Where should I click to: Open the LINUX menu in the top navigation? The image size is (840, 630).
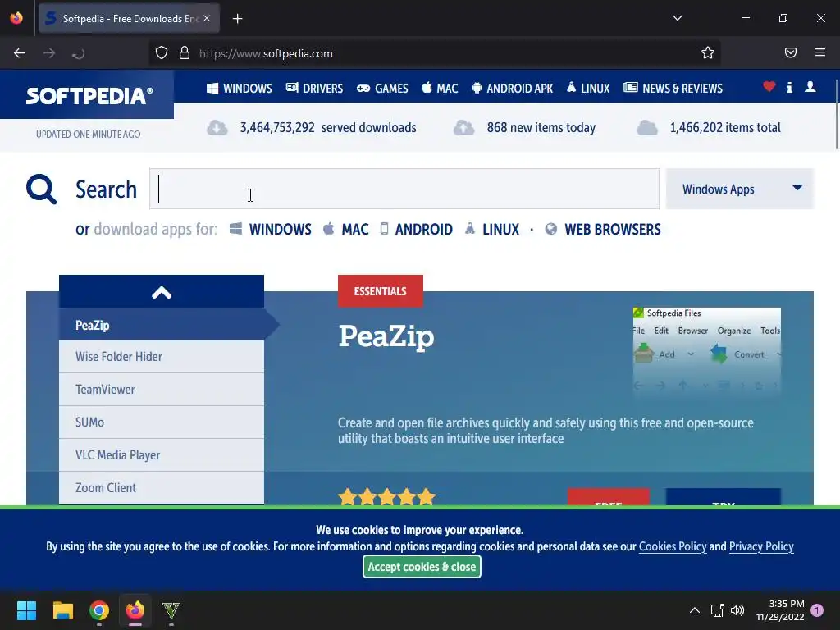coord(588,89)
